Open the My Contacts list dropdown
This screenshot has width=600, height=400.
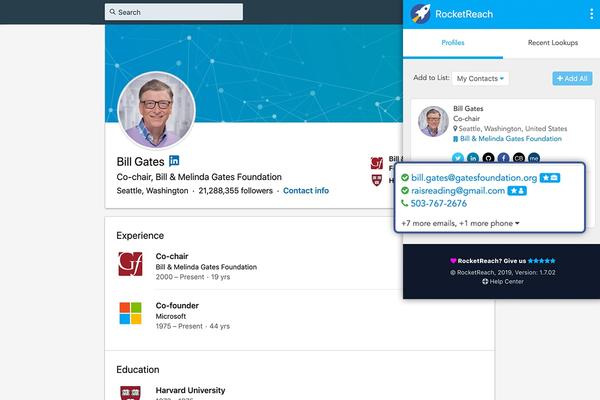(480, 78)
